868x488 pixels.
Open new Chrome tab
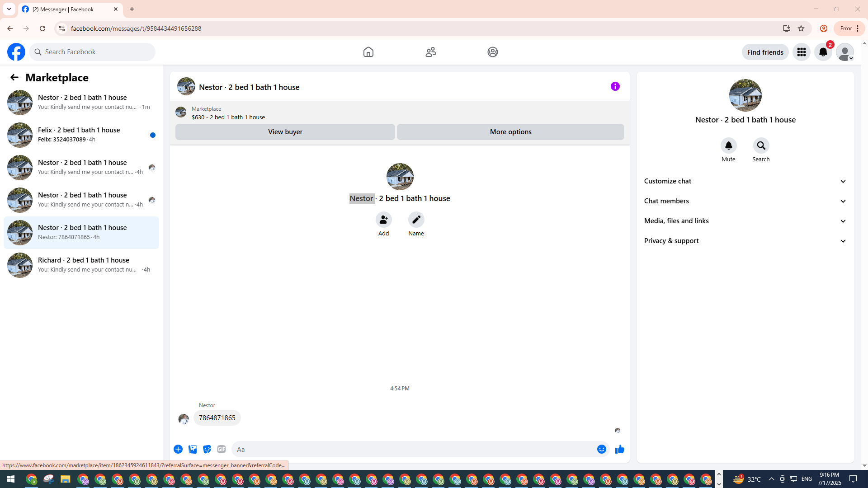pyautogui.click(x=132, y=9)
